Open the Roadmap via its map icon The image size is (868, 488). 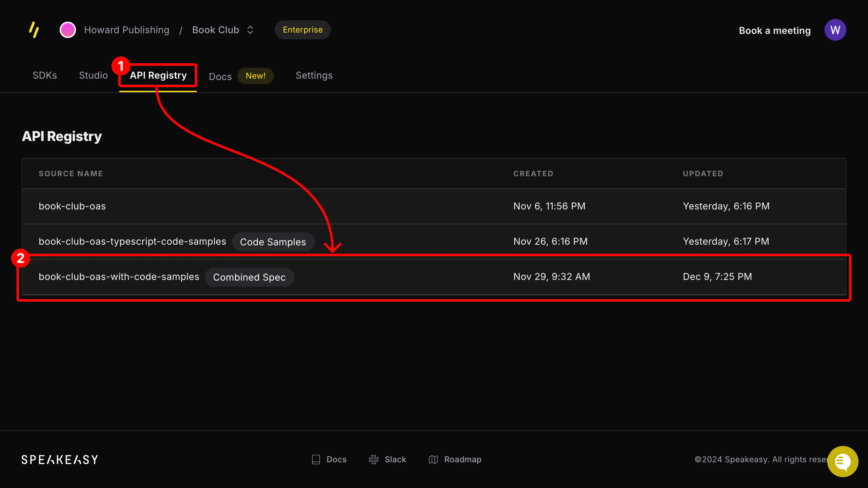point(433,459)
